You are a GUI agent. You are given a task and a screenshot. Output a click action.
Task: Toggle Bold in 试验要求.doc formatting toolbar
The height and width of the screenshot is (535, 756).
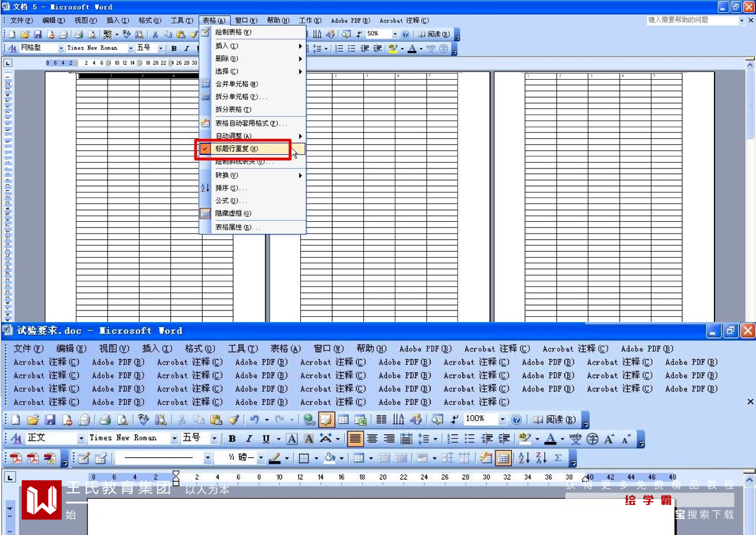pyautogui.click(x=233, y=439)
